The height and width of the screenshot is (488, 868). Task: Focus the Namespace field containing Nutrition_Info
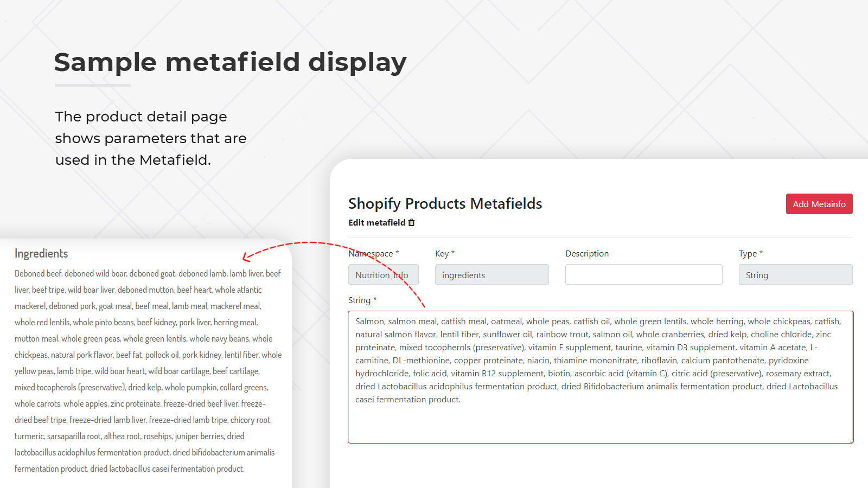click(x=383, y=275)
